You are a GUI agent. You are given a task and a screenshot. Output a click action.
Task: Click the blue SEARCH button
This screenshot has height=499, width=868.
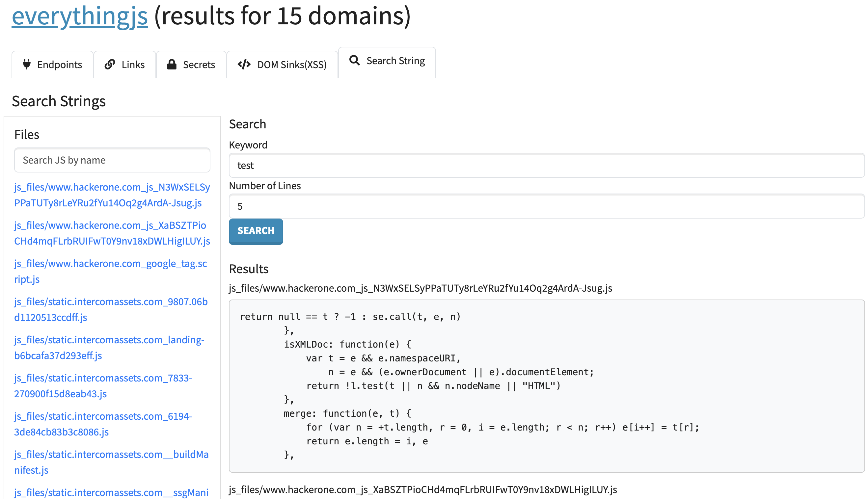(x=256, y=231)
